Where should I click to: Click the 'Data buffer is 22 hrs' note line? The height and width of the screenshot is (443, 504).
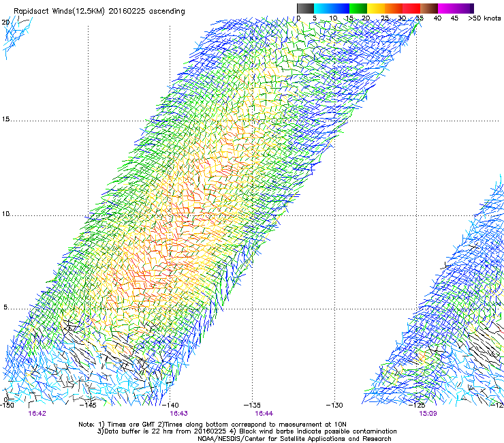point(247,431)
